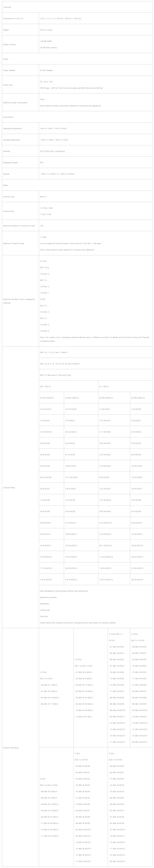Click the Maximum Number of Concurrent Users label
The image size is (154, 868).
(x=19, y=226)
